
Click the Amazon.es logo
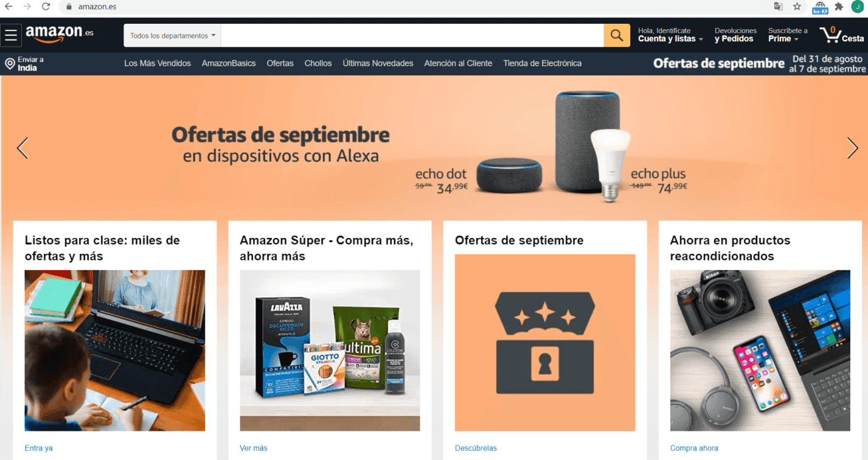pos(60,34)
